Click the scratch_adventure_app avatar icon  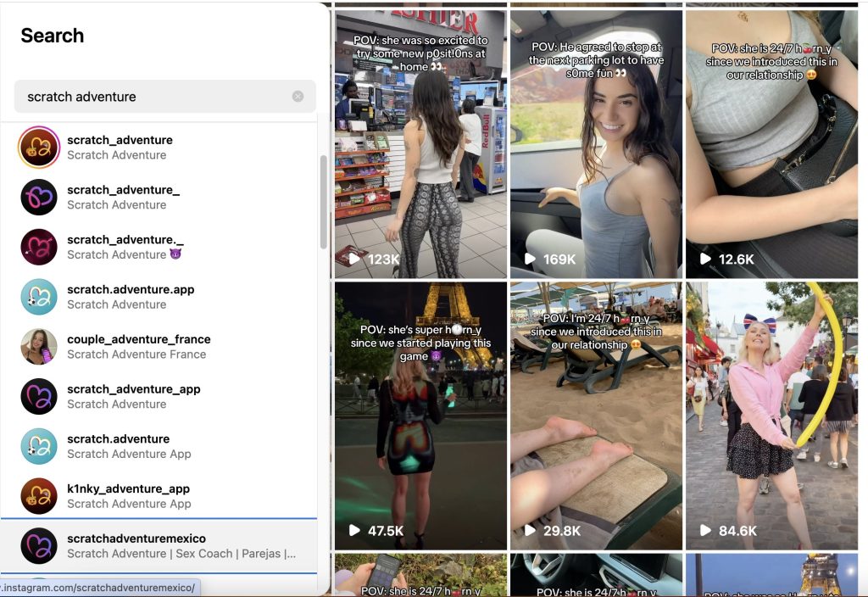pos(39,397)
